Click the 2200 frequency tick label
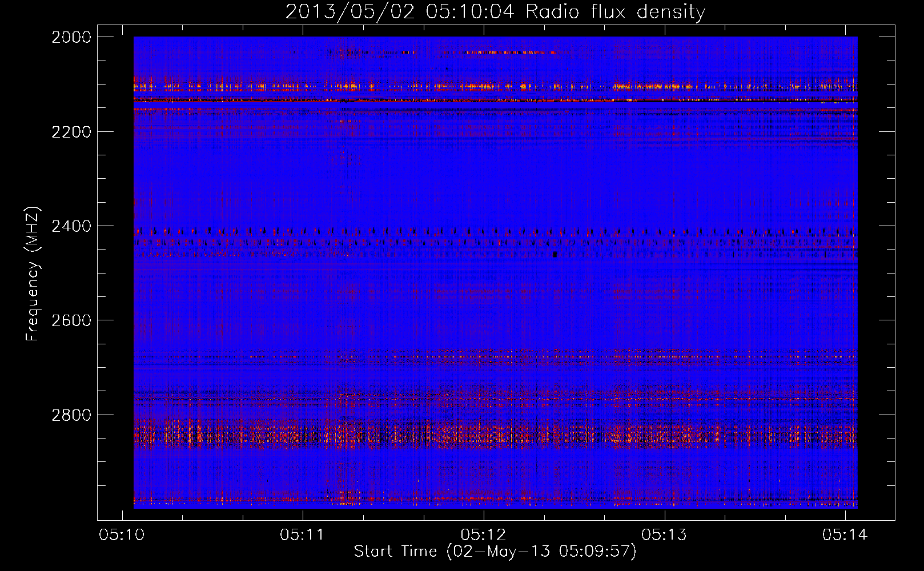This screenshot has height=571, width=924. (71, 132)
